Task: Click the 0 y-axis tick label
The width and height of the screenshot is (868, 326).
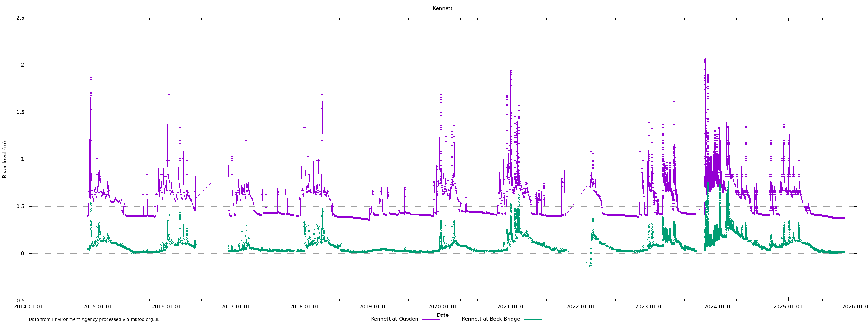Action: coord(23,254)
